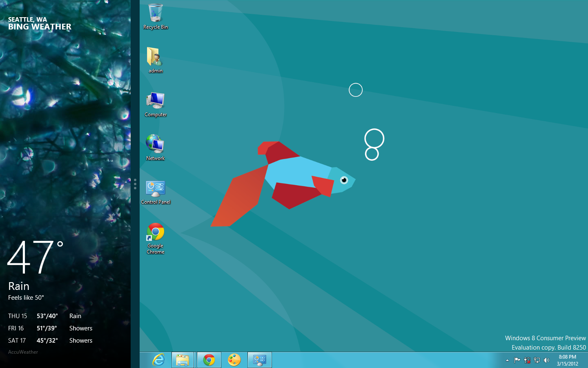This screenshot has height=368, width=588.
Task: Select the Control Panel desktop icon
Action: point(156,192)
